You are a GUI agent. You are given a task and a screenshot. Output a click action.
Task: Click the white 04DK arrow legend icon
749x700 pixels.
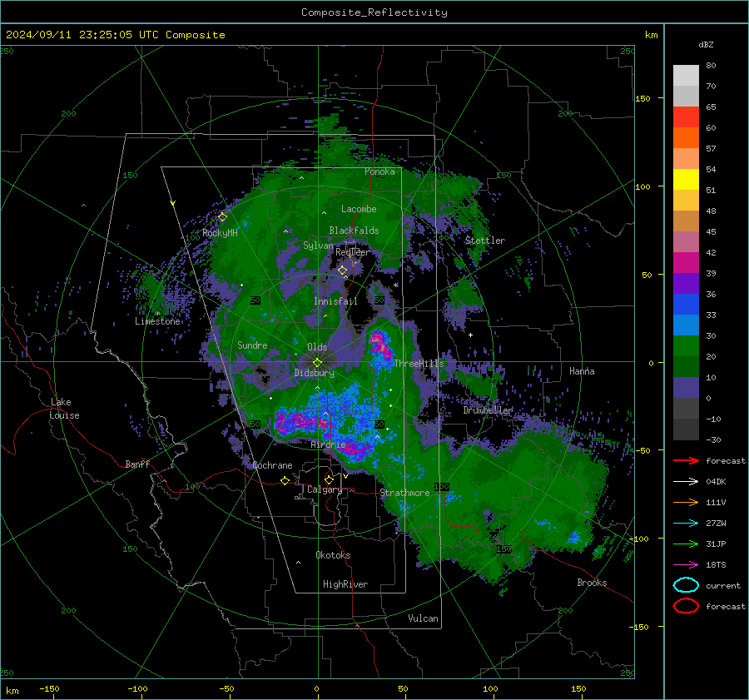coord(686,481)
